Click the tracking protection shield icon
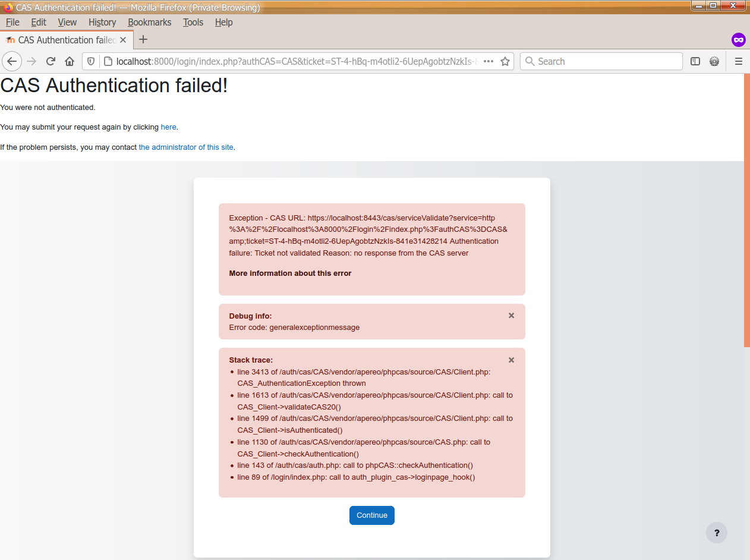The width and height of the screenshot is (750, 560). [x=92, y=61]
